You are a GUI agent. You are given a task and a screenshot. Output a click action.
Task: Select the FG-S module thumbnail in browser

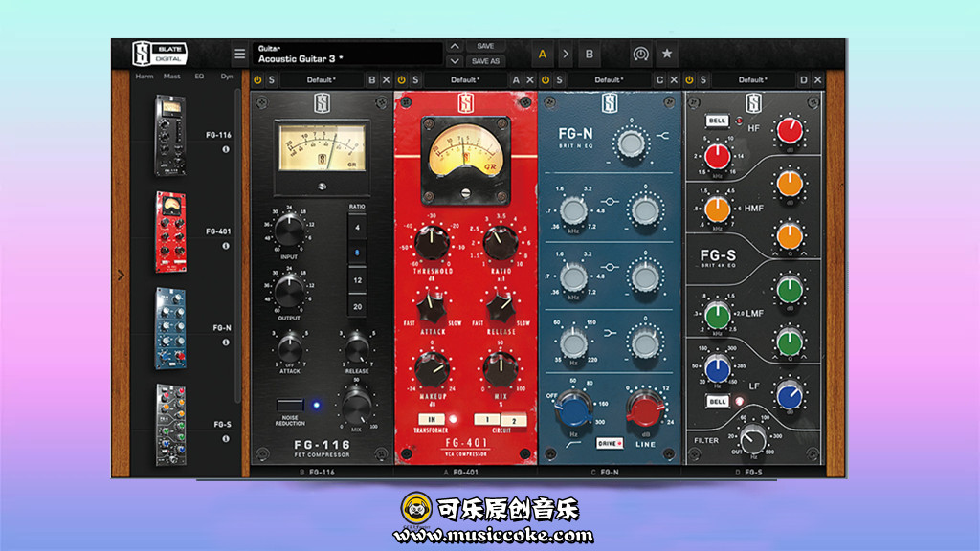tap(170, 425)
